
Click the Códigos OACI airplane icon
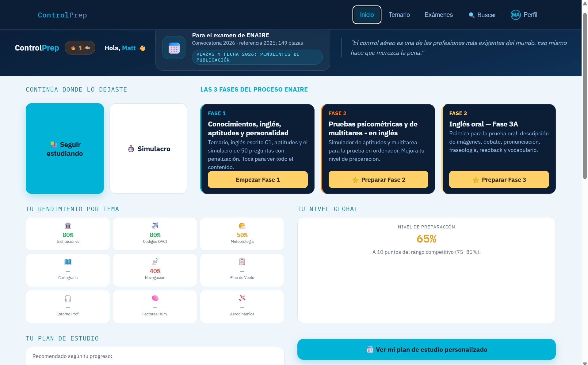click(x=155, y=226)
